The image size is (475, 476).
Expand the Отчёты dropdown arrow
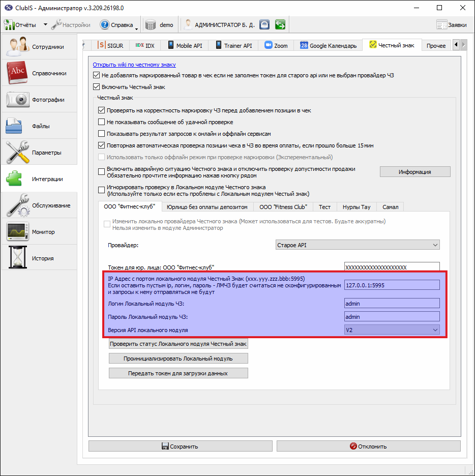point(45,24)
